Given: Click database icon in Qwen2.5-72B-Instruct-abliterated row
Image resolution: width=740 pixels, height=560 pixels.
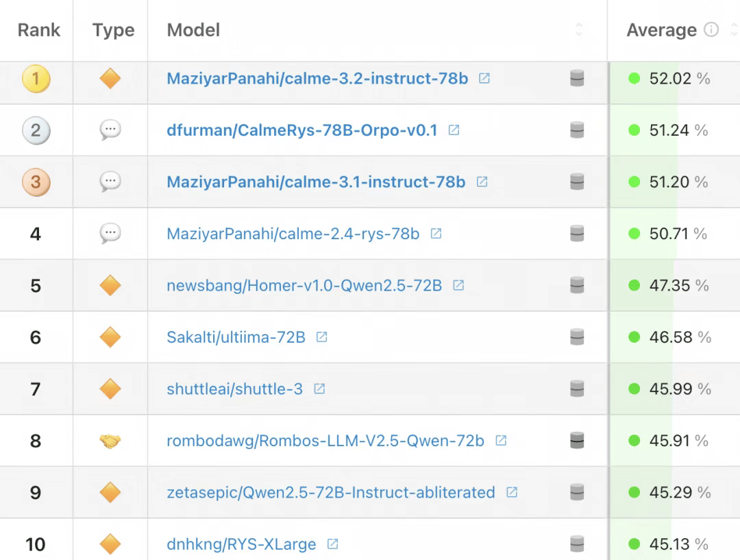Looking at the screenshot, I should click(x=577, y=492).
